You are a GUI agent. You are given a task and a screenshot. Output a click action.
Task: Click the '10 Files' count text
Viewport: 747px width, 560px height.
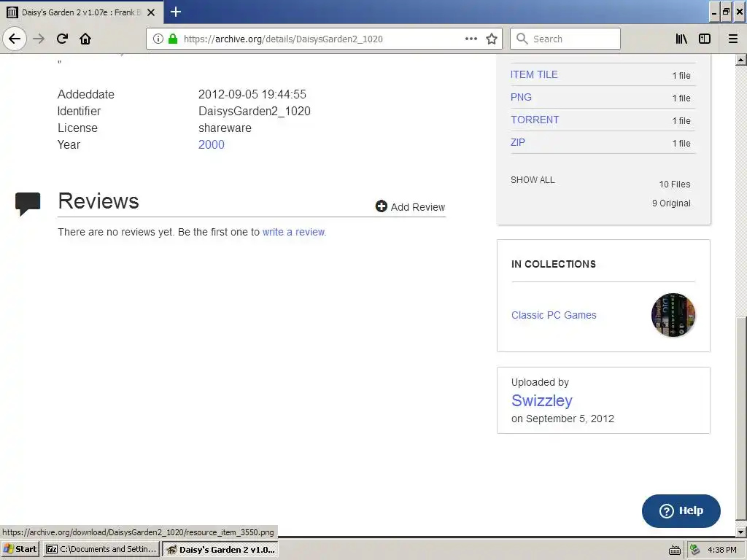click(675, 184)
